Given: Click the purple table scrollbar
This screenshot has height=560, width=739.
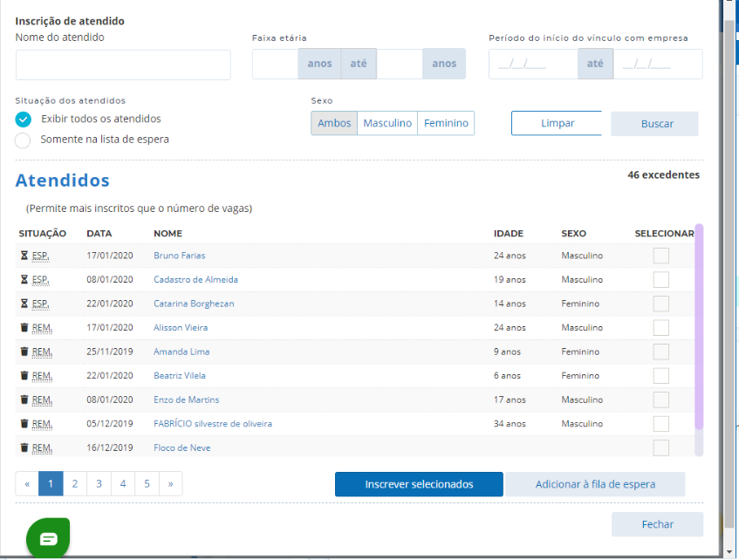Looking at the screenshot, I should pyautogui.click(x=699, y=327).
